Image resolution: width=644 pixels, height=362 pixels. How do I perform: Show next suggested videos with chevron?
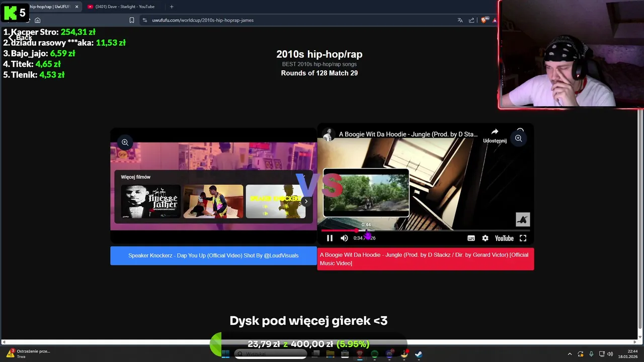click(x=305, y=202)
